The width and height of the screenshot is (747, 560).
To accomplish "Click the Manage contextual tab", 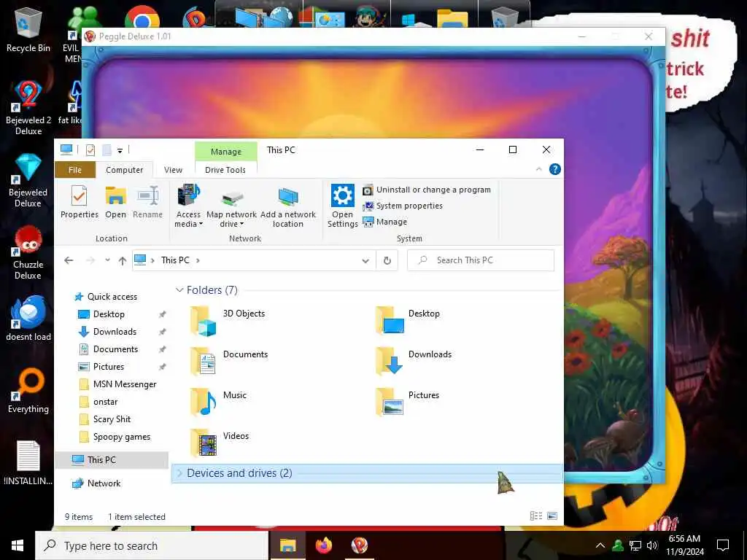I will [226, 152].
